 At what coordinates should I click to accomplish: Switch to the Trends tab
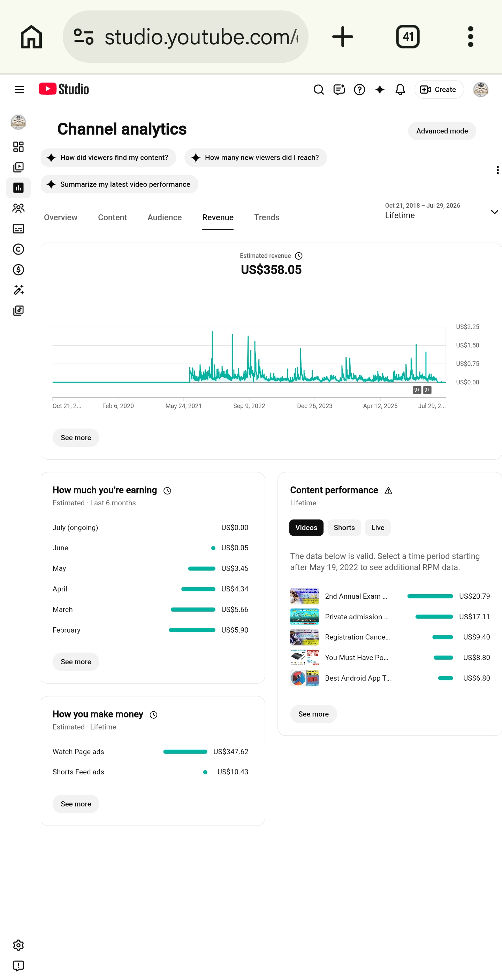pos(267,217)
